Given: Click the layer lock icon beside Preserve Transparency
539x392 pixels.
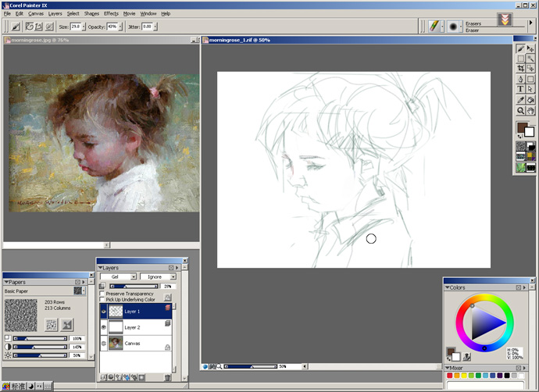Looking at the screenshot, I should [167, 298].
